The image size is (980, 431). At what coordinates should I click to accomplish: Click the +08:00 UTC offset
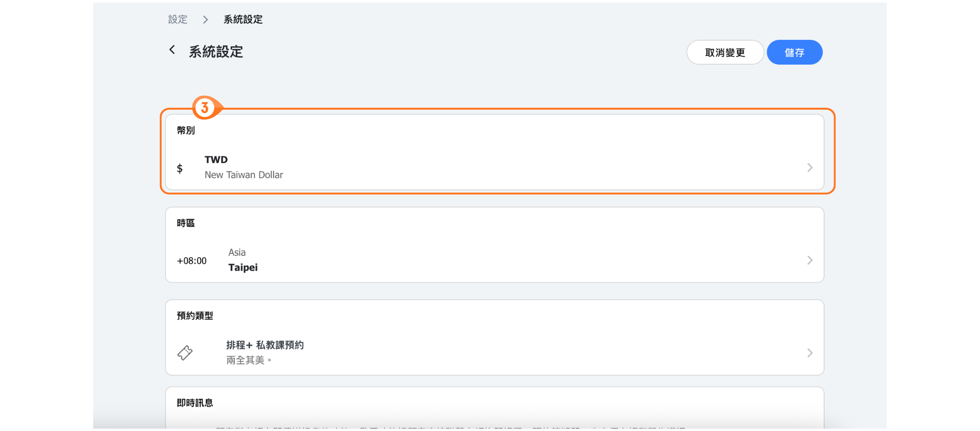coord(191,261)
